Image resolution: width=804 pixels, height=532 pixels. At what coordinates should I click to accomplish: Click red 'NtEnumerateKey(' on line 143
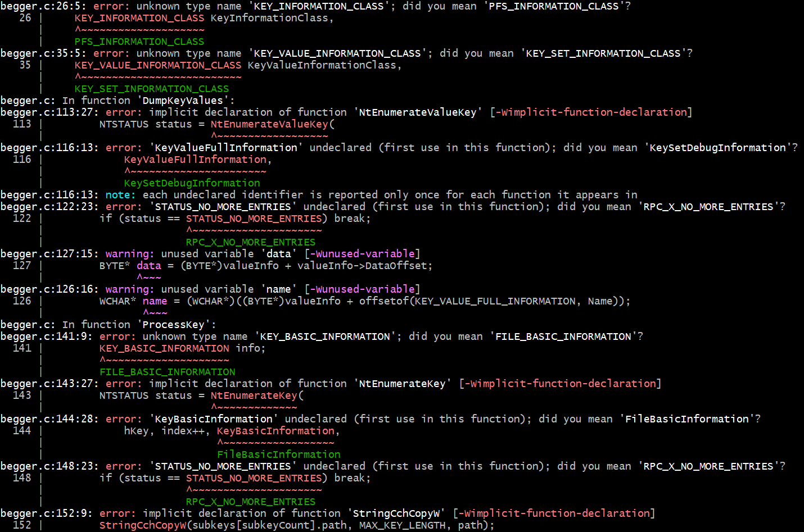(x=258, y=395)
